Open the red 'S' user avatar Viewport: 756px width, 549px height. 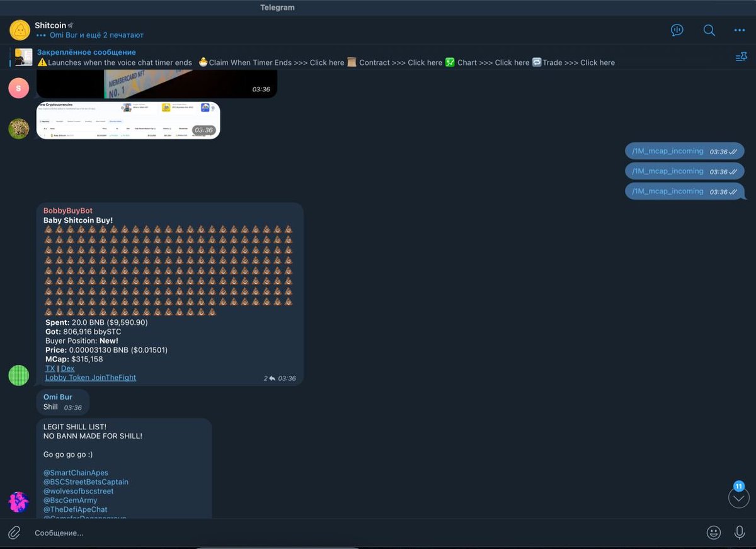[18, 88]
